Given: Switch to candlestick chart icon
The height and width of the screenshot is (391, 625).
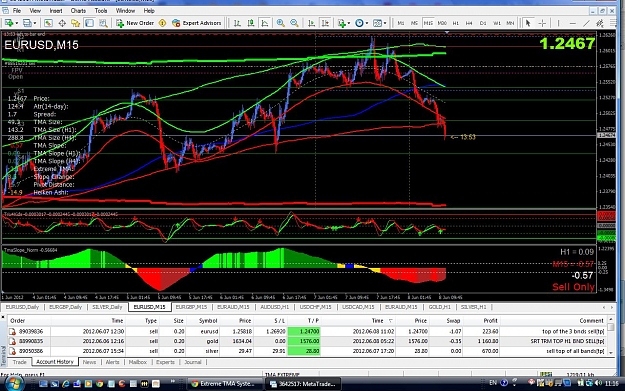Looking at the screenshot, I should point(251,23).
